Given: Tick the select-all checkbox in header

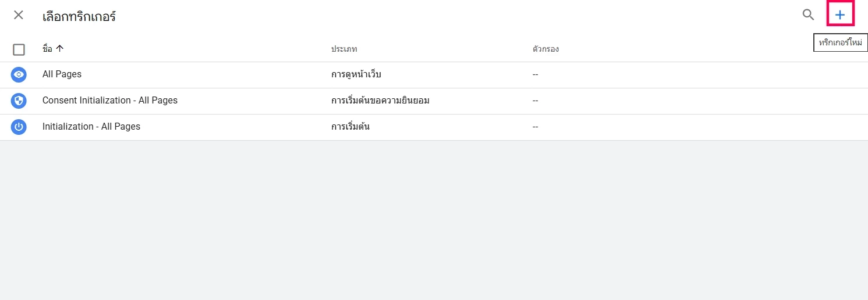Looking at the screenshot, I should (x=19, y=49).
